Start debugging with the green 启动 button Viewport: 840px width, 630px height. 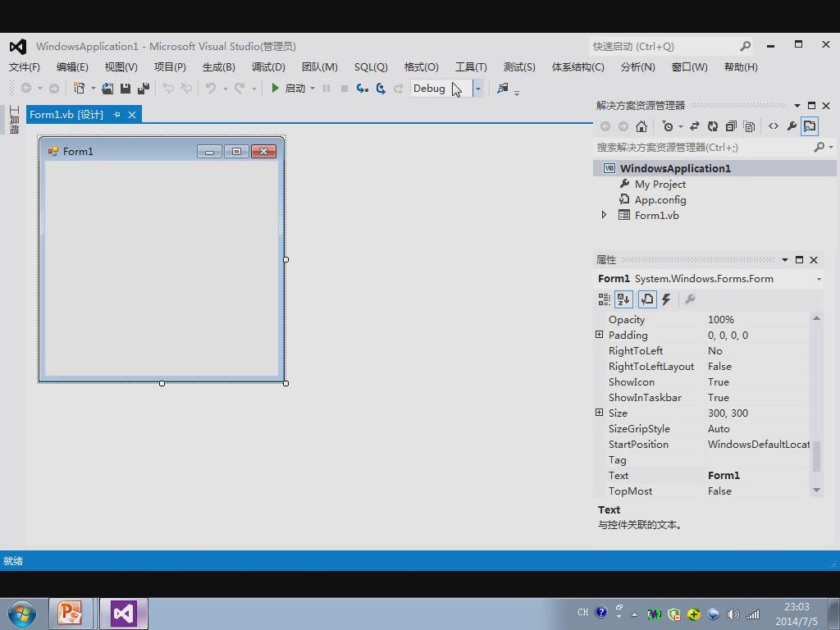point(288,89)
